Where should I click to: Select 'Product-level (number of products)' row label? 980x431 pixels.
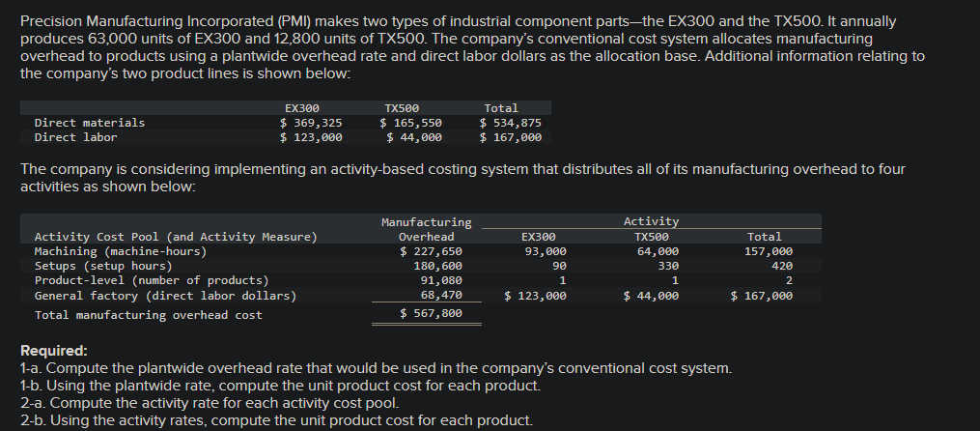[152, 280]
